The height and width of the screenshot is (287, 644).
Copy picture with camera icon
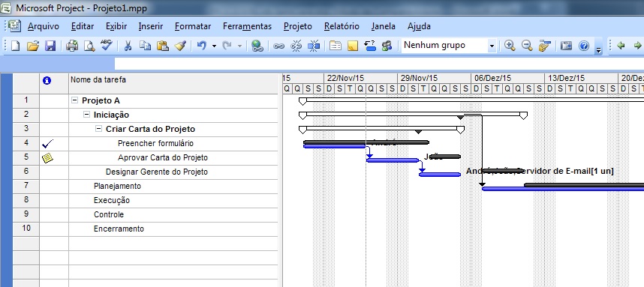tap(567, 46)
